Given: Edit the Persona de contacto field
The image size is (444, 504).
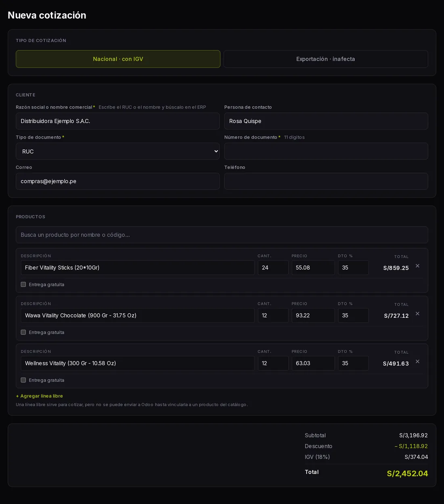Looking at the screenshot, I should [326, 121].
